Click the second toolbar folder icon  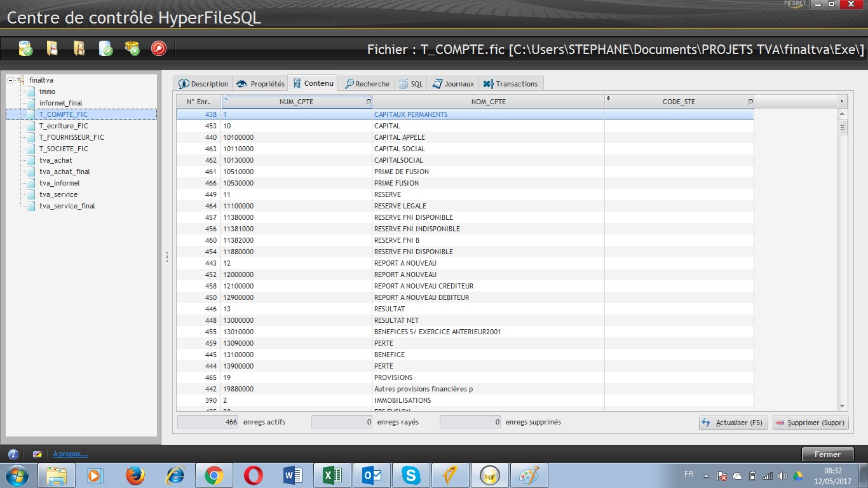pyautogui.click(x=53, y=48)
